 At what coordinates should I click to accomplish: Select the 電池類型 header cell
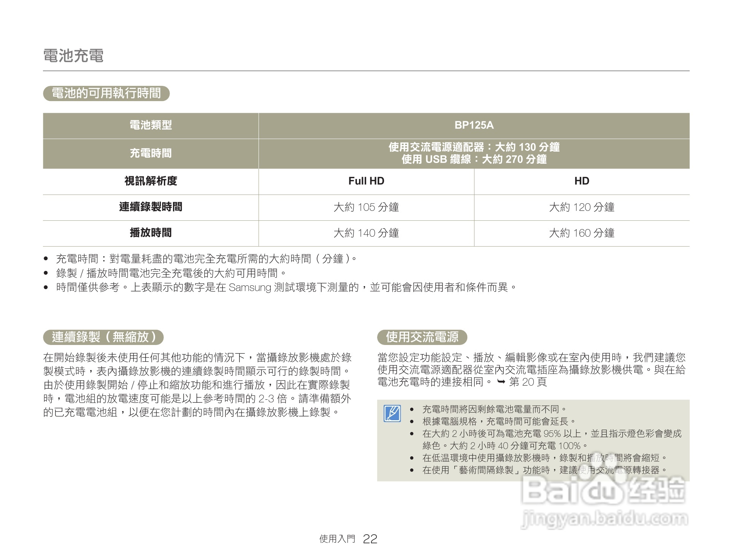tap(151, 125)
